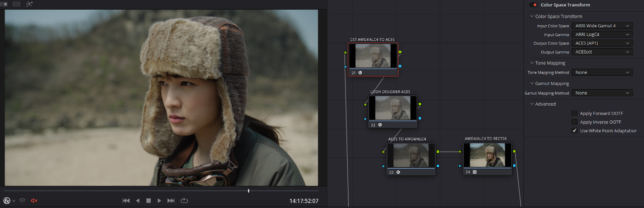This screenshot has height=208, width=644.
Task: Toggle loop playback
Action: coord(184,200)
